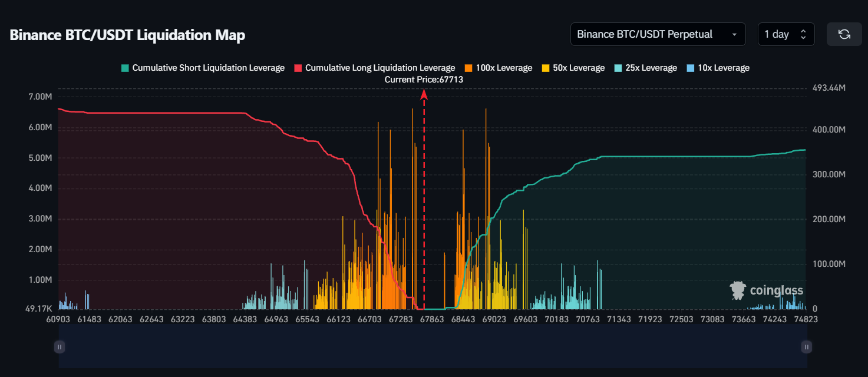The width and height of the screenshot is (868, 377).
Task: Click the bottom zoom range slider track
Action: [x=433, y=347]
